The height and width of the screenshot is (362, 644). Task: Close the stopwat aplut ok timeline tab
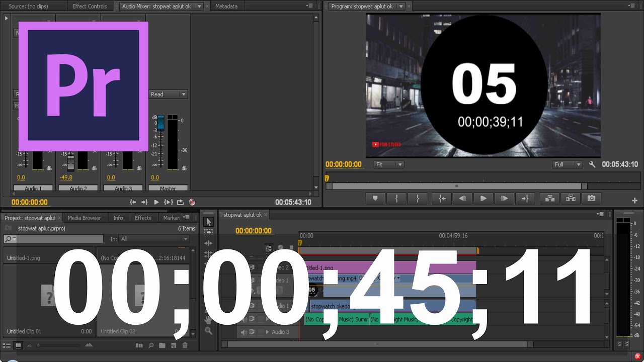266,215
